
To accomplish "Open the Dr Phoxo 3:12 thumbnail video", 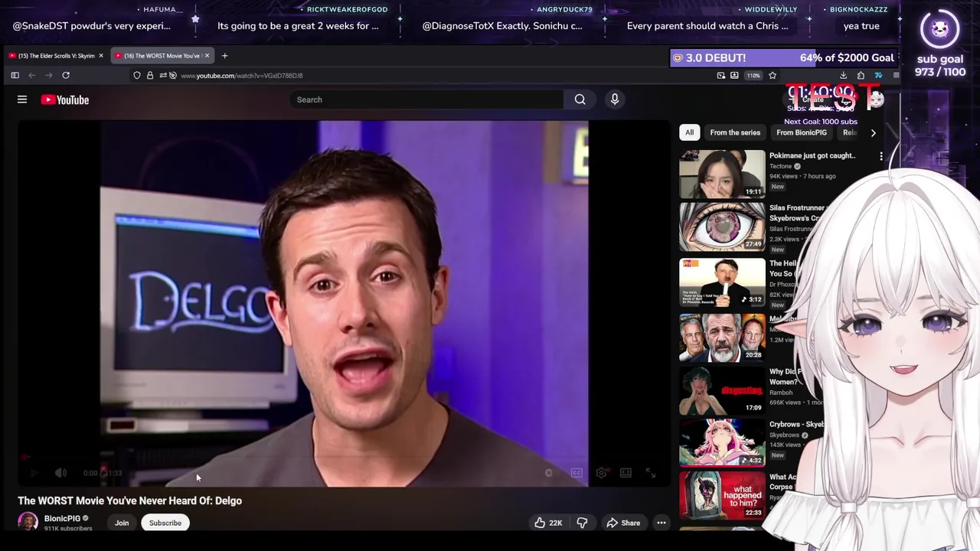I will [x=722, y=282].
